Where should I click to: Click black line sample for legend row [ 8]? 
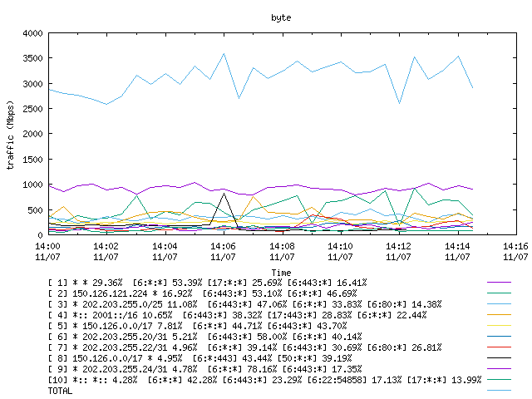[x=499, y=358]
